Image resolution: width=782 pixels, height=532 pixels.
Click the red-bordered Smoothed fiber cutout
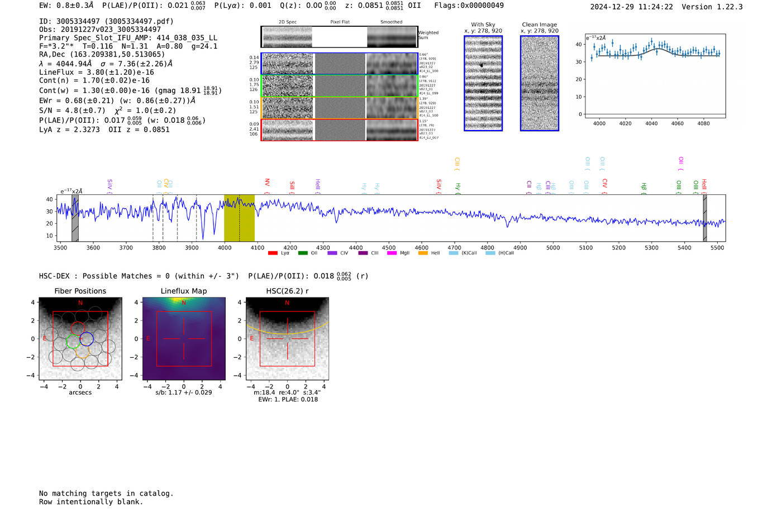[x=392, y=130]
